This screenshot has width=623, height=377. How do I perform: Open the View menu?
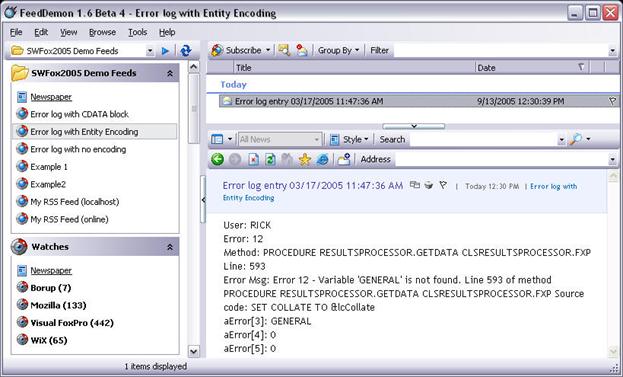tap(68, 32)
